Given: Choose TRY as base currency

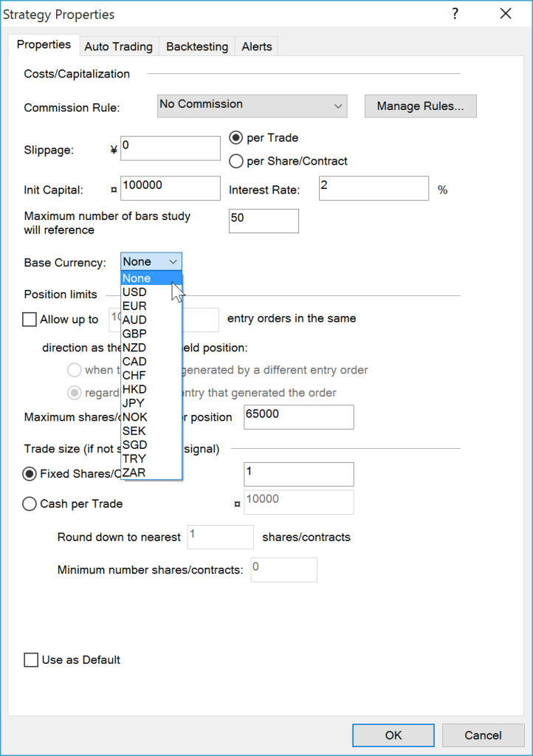Looking at the screenshot, I should click(x=151, y=458).
